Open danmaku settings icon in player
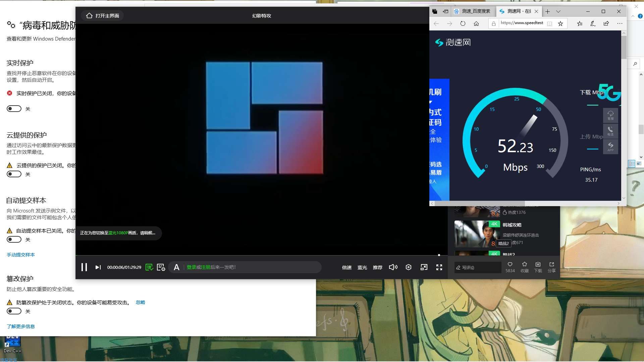Viewport: 644px width, 362px height. (161, 267)
